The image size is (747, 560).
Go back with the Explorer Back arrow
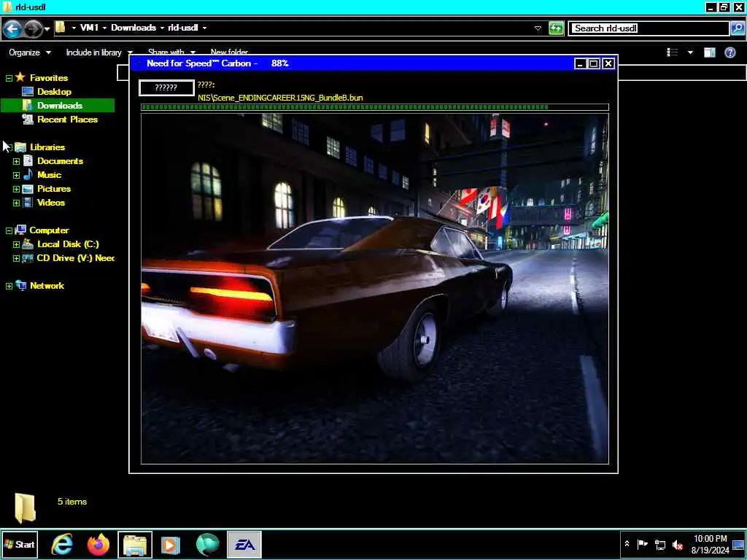pos(12,29)
